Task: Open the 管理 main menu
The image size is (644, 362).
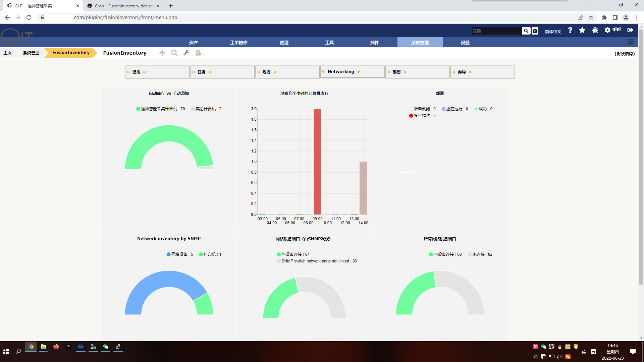Action: pos(284,43)
